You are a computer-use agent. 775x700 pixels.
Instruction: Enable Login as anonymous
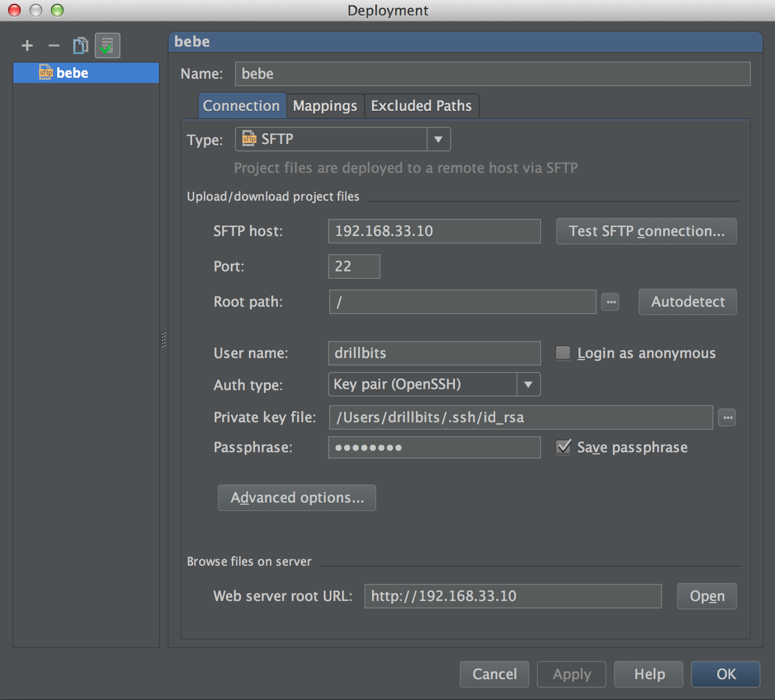click(563, 353)
